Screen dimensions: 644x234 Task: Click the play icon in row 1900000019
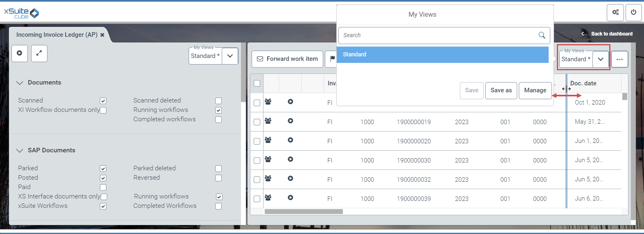pyautogui.click(x=290, y=121)
